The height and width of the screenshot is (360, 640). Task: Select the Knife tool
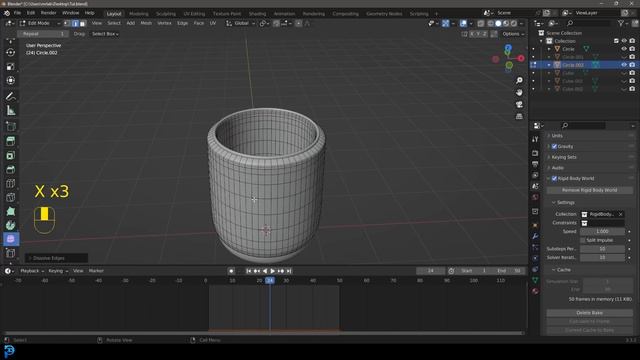pos(11,197)
